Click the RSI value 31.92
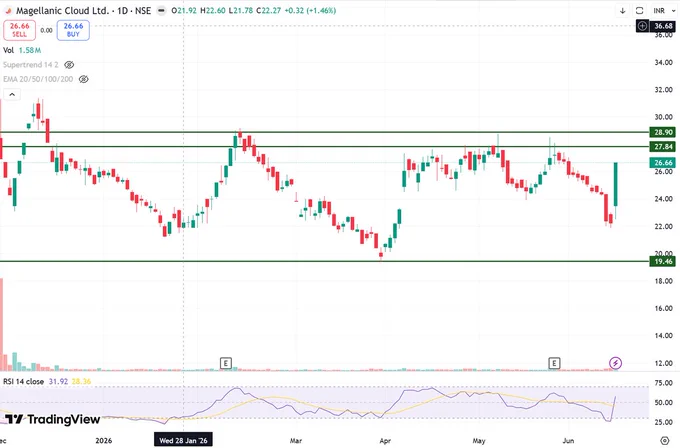Image resolution: width=680 pixels, height=448 pixels. pos(58,382)
